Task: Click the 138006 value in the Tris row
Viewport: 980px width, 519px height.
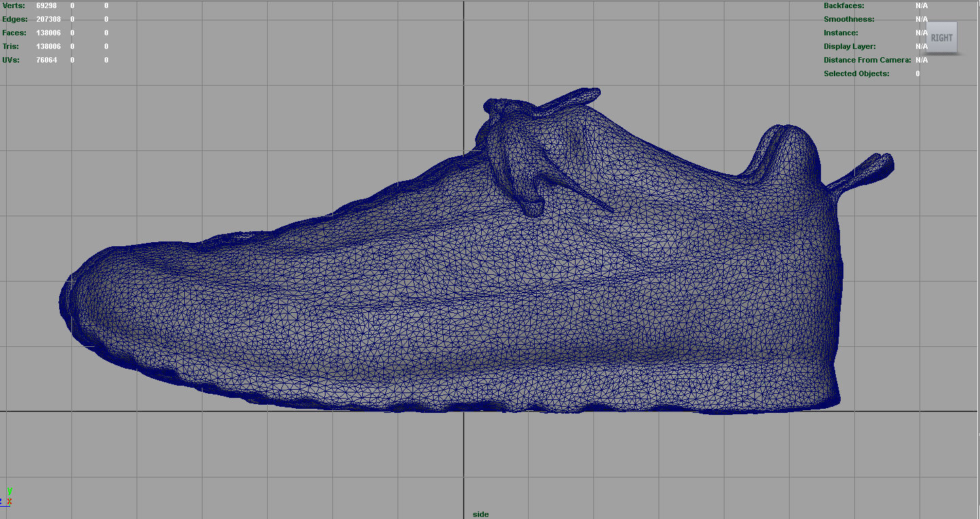Action: [x=48, y=46]
